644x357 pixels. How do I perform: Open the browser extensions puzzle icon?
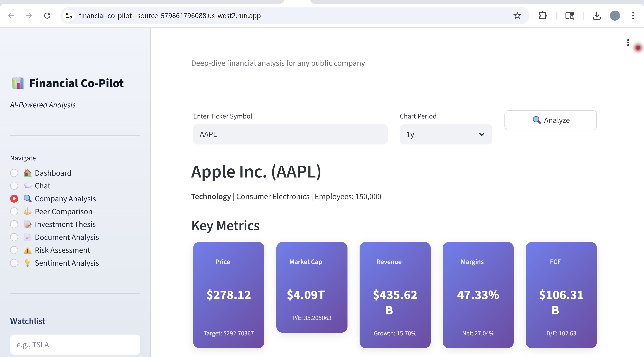(543, 15)
